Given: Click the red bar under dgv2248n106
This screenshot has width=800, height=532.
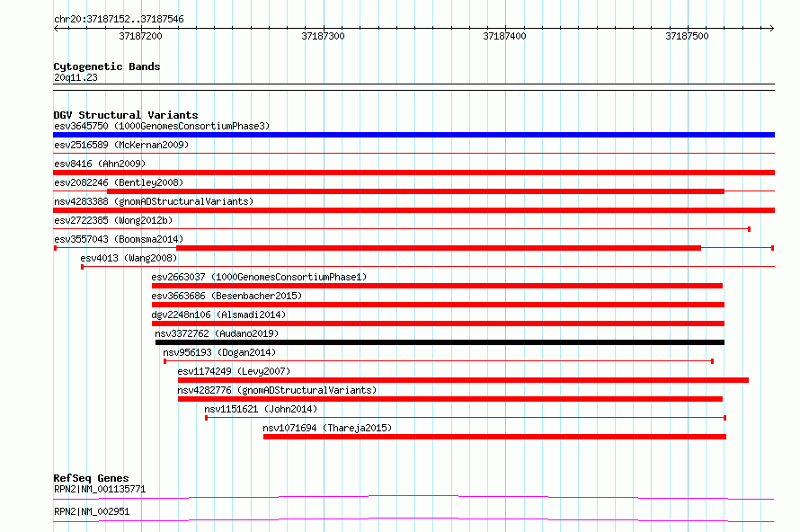Looking at the screenshot, I should pos(439,324).
